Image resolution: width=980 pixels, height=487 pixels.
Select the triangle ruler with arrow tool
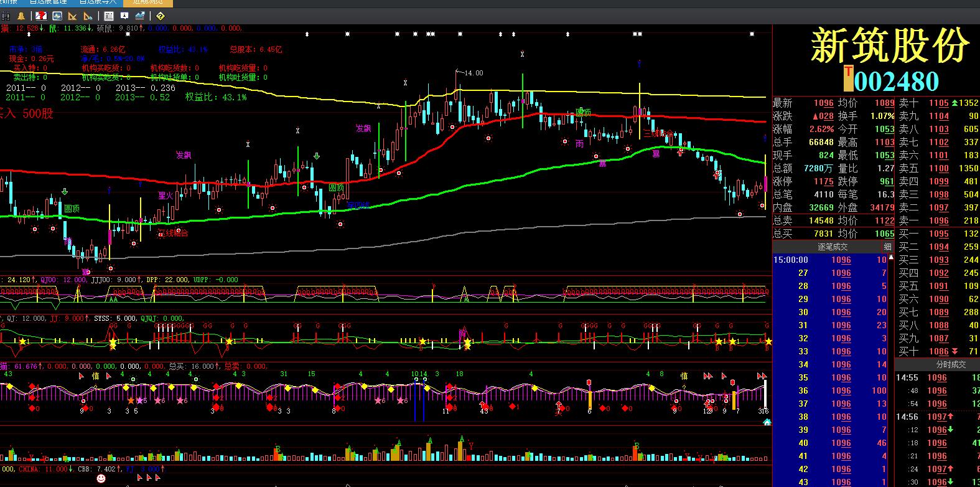click(x=88, y=16)
